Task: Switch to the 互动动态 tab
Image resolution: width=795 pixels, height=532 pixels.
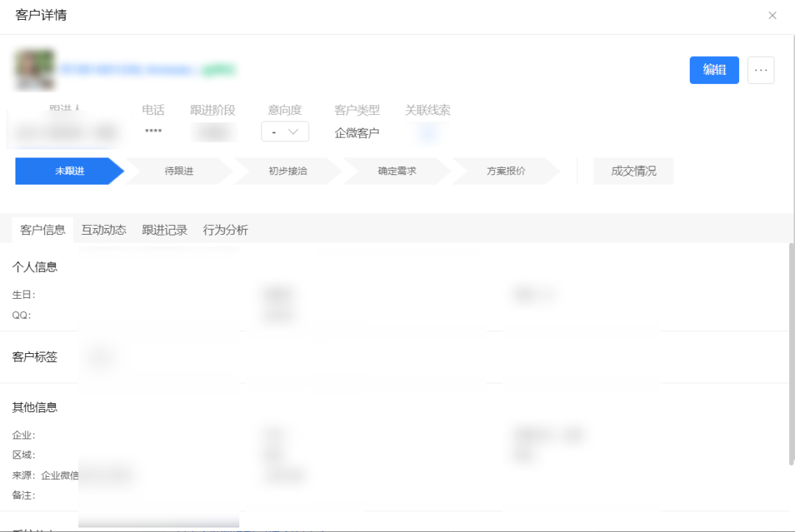Action: point(102,230)
